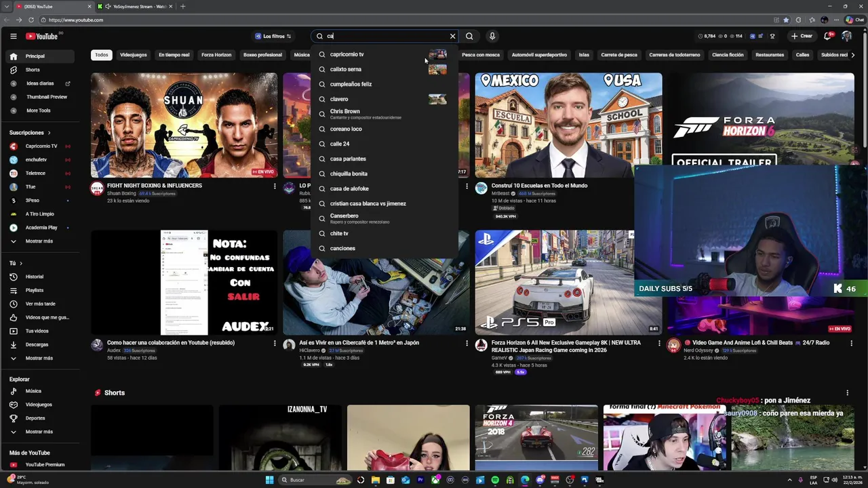
Task: Open Academia Play subscription
Action: click(39, 228)
